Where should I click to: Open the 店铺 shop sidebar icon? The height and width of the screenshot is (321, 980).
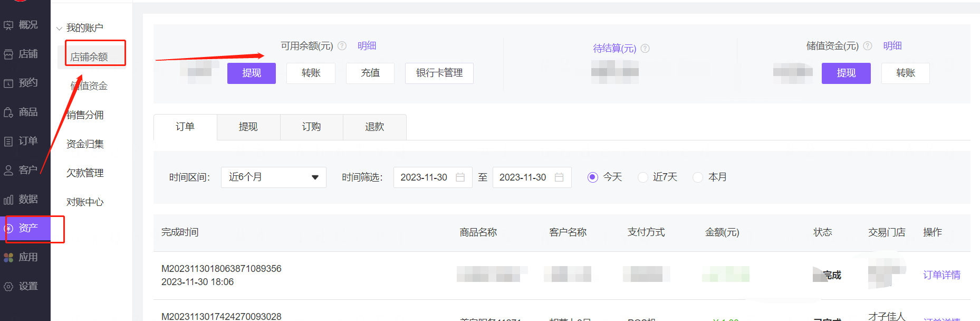point(8,54)
